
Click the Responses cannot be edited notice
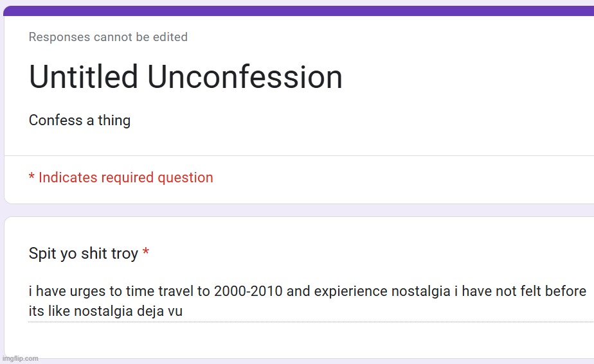point(108,37)
